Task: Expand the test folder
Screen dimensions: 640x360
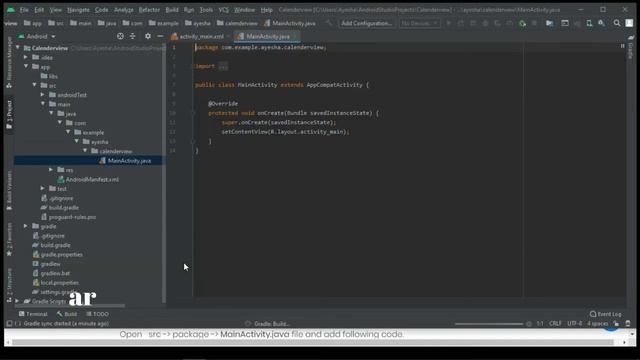Action: (42, 189)
